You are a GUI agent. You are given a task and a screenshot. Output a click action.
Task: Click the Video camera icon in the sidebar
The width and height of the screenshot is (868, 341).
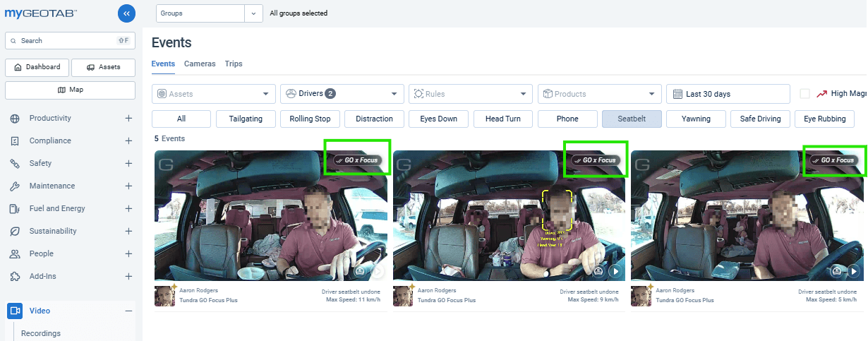click(x=15, y=311)
